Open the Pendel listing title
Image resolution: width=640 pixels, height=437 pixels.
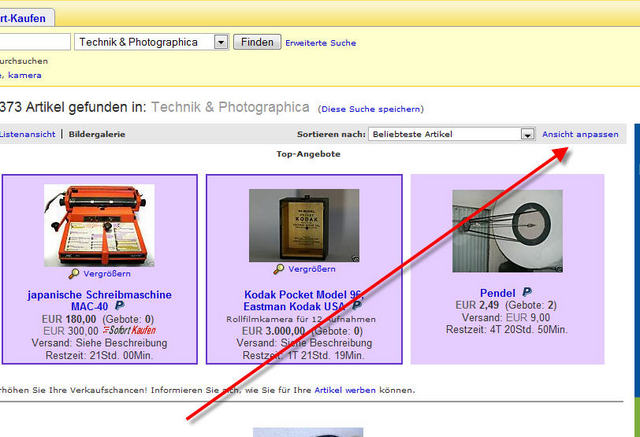[498, 293]
